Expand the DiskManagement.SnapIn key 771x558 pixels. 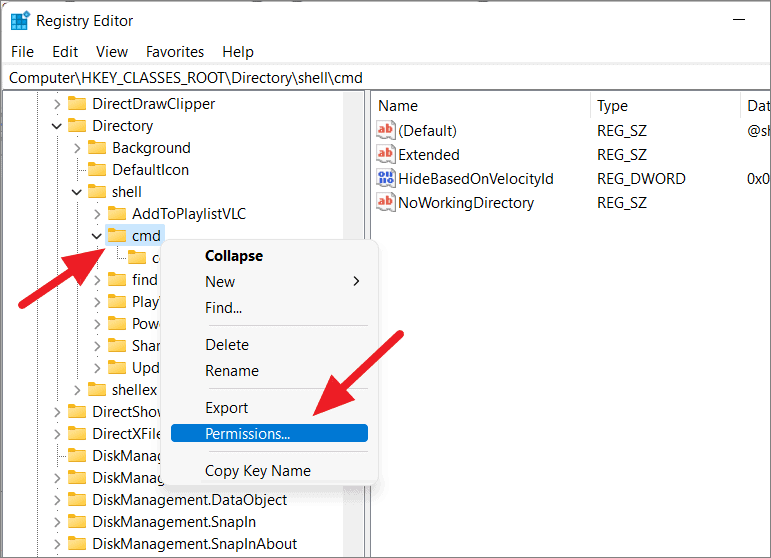click(x=57, y=522)
